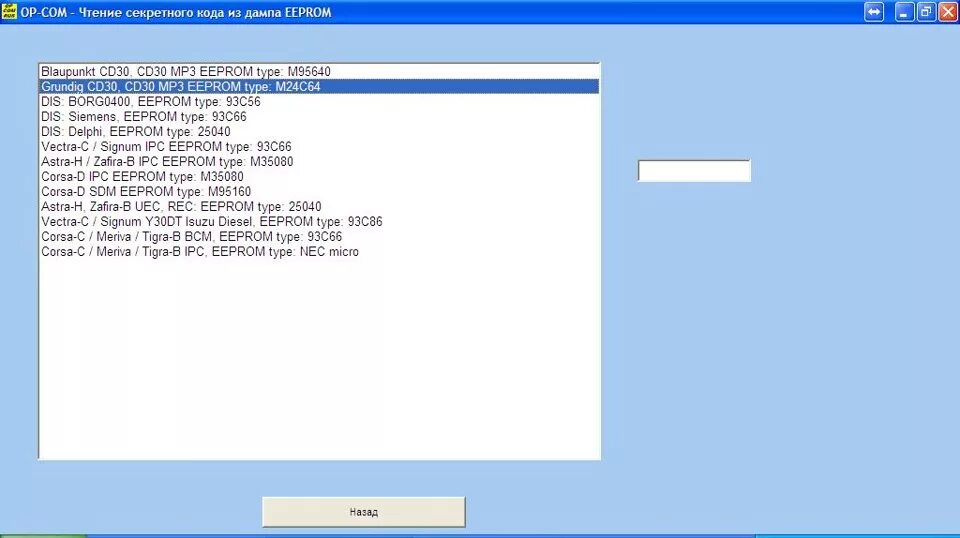Select Corsa-C / Meriva / Tigra-B IPC NEC micro
This screenshot has height=538, width=960.
(319, 252)
